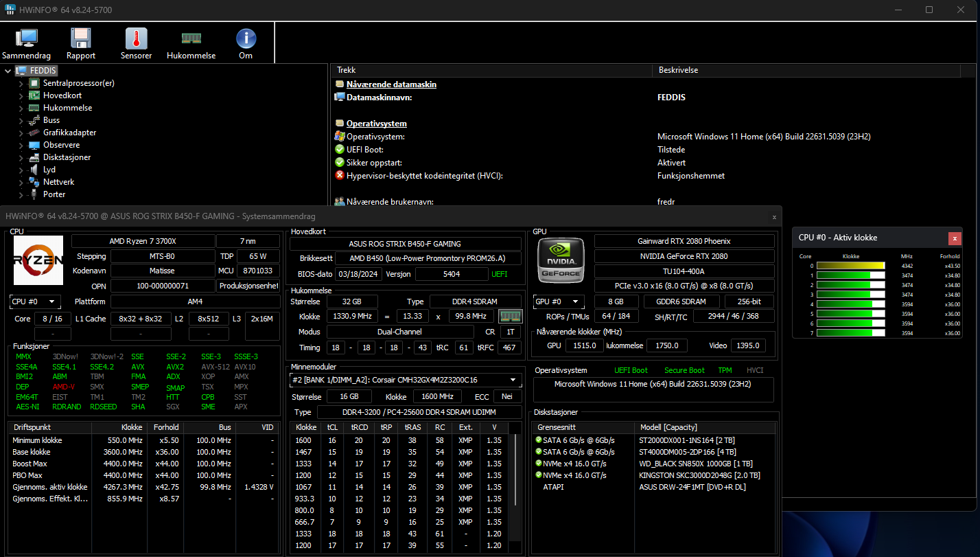
Task: Click the Observere monitor icon in tree
Action: pos(34,145)
